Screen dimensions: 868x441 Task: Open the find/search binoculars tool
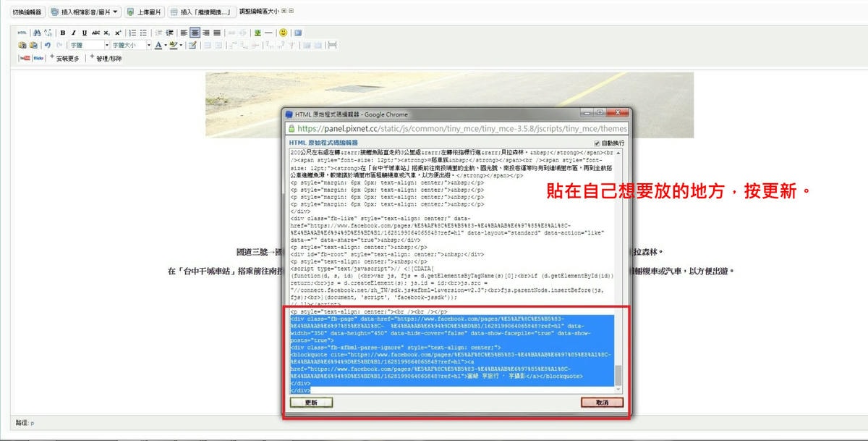37,33
